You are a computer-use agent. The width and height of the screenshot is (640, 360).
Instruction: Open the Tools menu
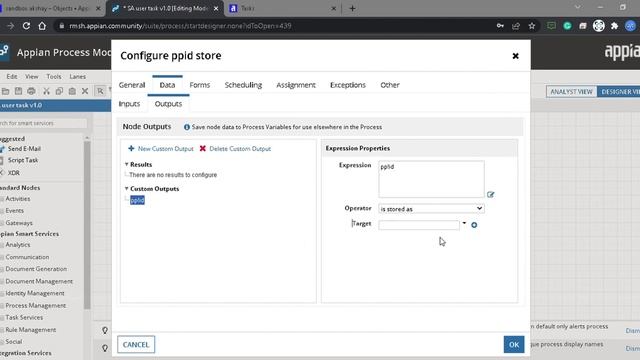[53, 76]
